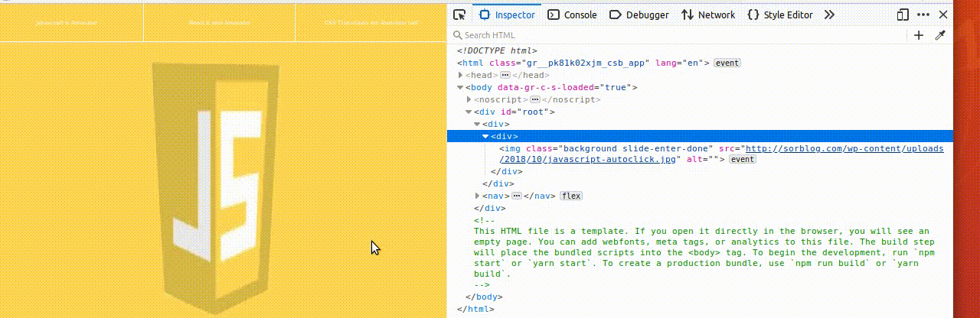
Task: Show more devtools tabs via chevrons
Action: click(x=829, y=15)
